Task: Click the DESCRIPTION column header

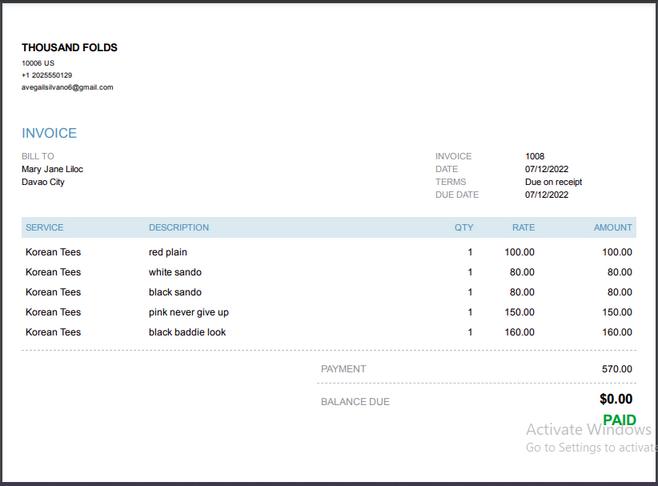Action: 179,228
